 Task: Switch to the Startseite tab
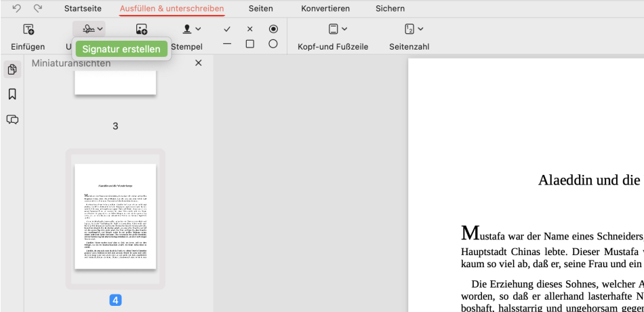coord(83,9)
